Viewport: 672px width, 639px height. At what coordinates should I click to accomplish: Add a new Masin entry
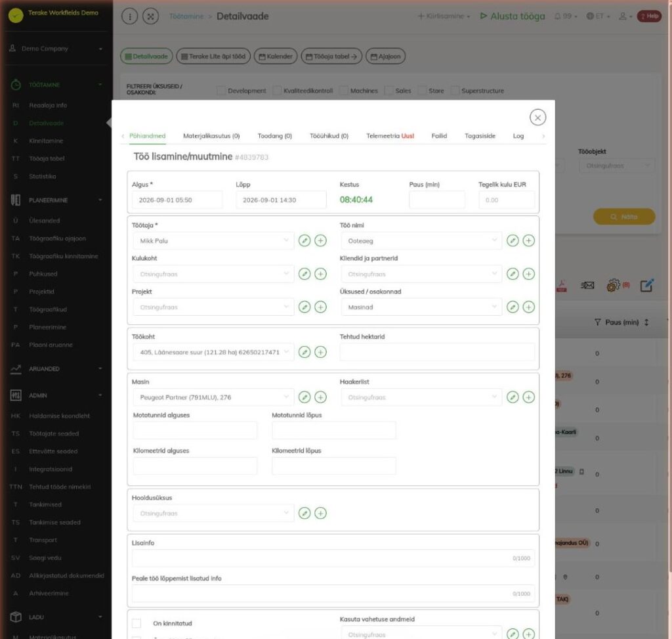tap(320, 397)
